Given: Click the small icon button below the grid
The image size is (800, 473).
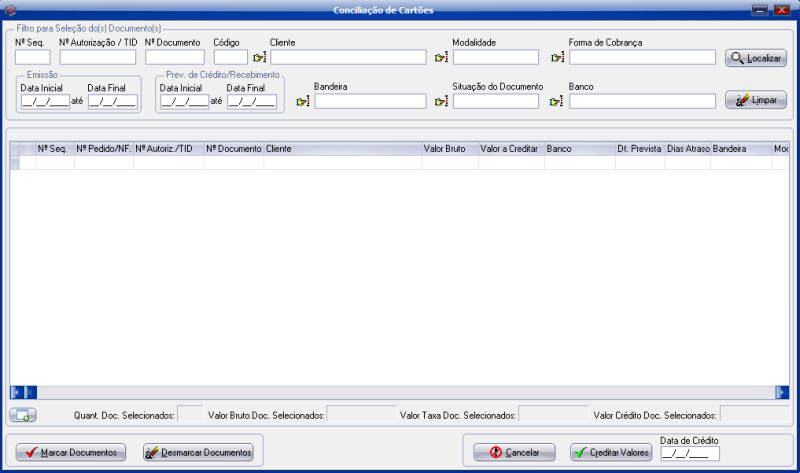Looking at the screenshot, I should [22, 414].
